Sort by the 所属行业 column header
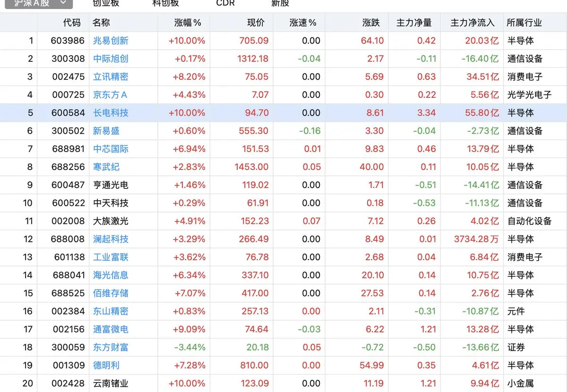 pos(524,23)
